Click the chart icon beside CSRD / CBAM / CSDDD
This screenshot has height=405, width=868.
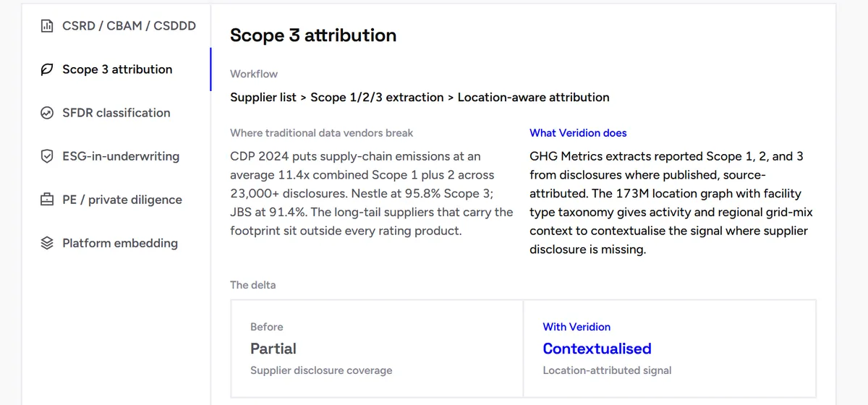click(x=47, y=26)
